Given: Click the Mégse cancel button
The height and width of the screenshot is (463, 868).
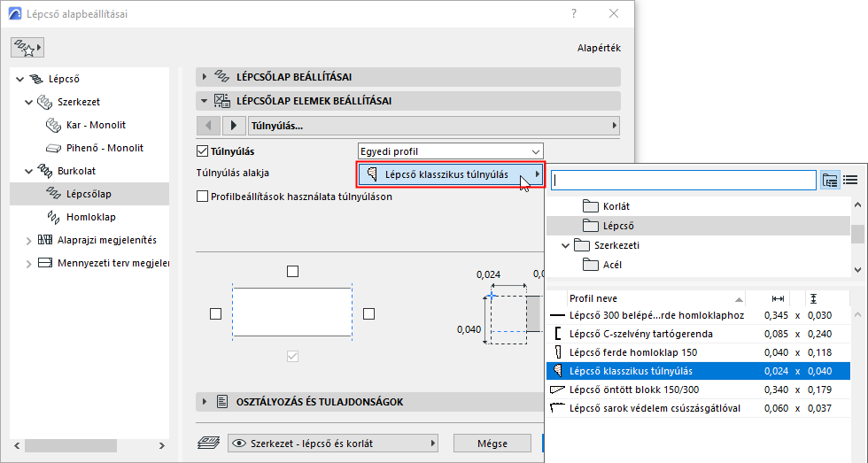Looking at the screenshot, I should coord(492,444).
